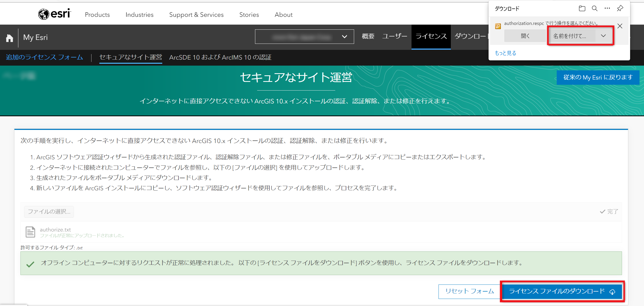Click 名前を付けて... save button
644x306 pixels.
pyautogui.click(x=572, y=36)
